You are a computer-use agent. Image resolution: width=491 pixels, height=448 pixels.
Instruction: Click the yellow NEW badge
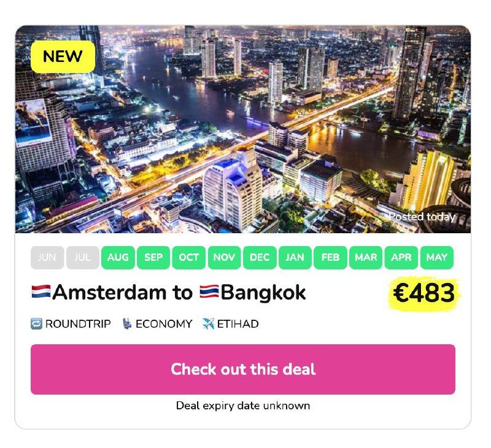click(x=63, y=56)
